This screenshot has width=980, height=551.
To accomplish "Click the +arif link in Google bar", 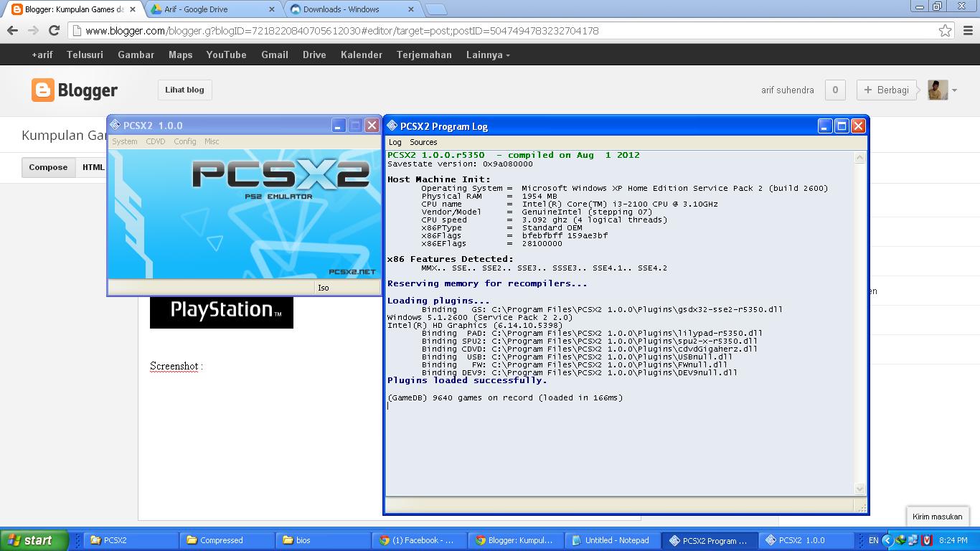I will 42,55.
